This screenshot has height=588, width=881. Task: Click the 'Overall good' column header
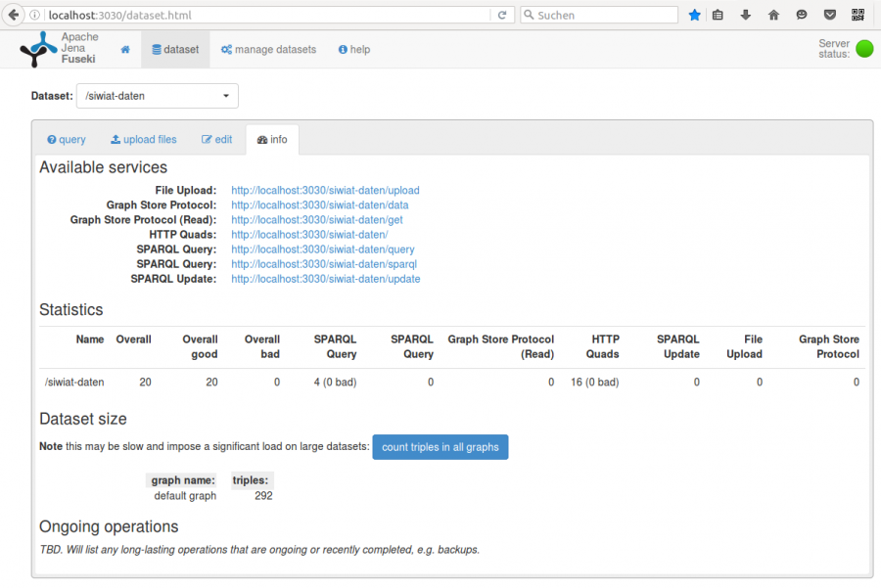point(201,346)
